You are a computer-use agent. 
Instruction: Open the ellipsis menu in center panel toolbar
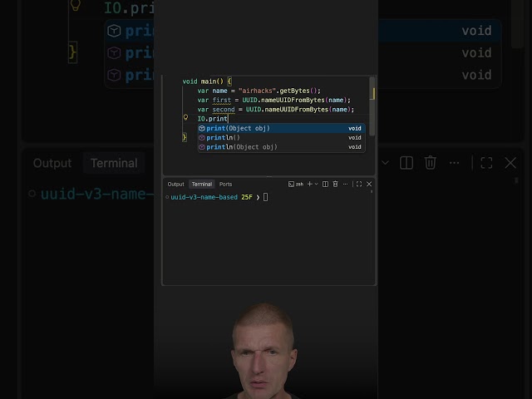[346, 184]
